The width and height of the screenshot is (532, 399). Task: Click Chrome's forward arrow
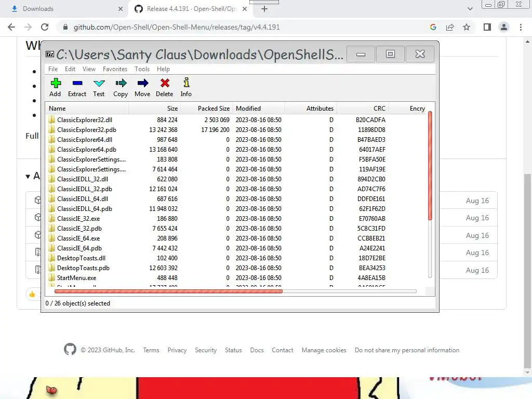(x=28, y=27)
